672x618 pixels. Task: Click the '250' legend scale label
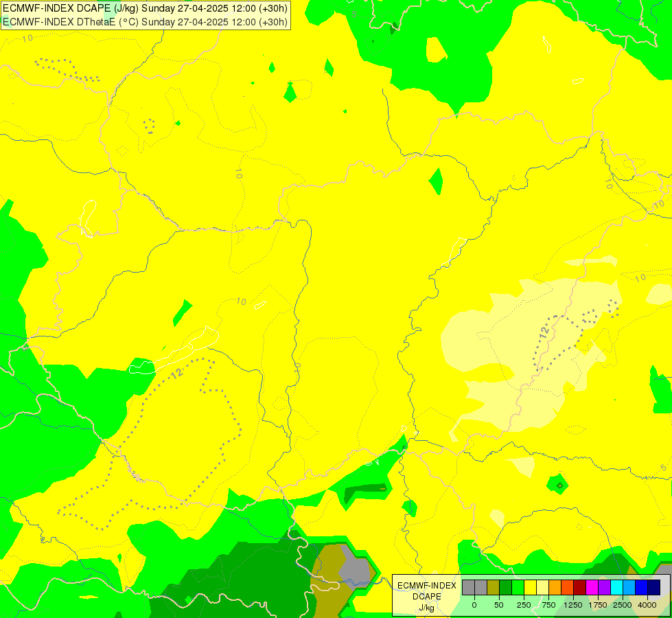[524, 605]
